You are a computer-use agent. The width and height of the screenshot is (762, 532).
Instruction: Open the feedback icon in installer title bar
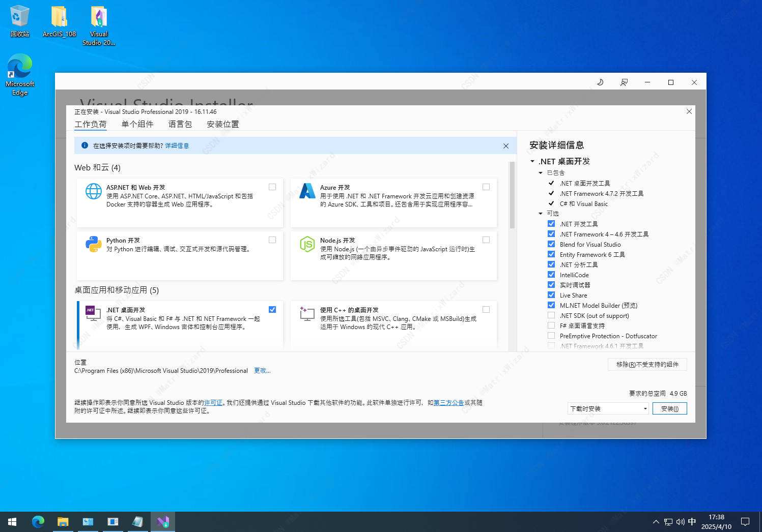[624, 82]
